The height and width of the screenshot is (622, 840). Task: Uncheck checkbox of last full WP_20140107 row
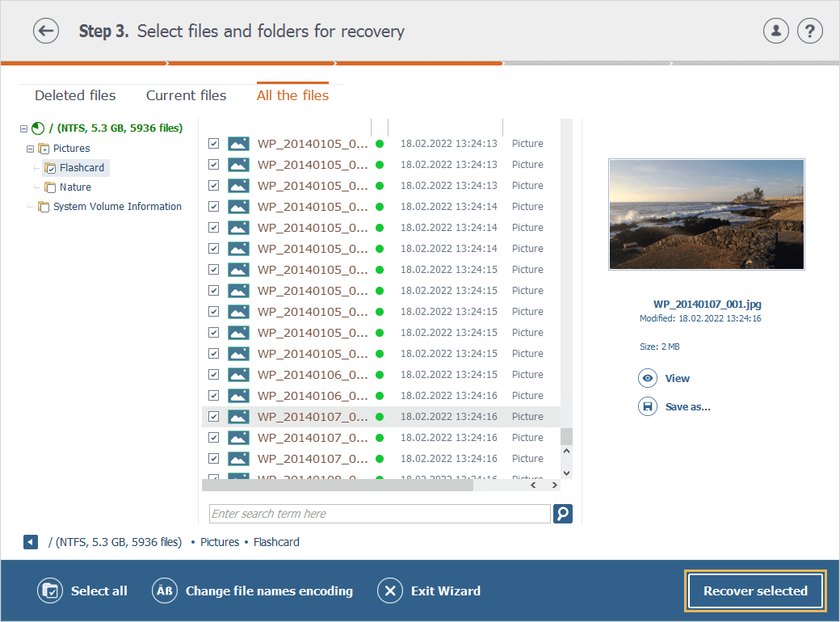pos(214,459)
